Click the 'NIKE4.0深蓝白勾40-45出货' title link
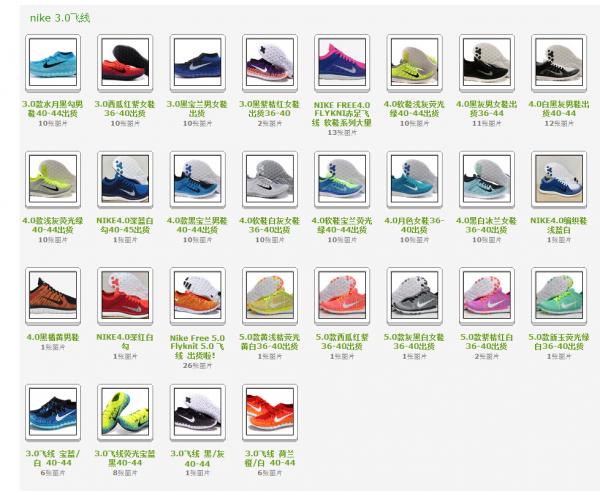Screen dimensions: 600x493 pyautogui.click(x=125, y=225)
